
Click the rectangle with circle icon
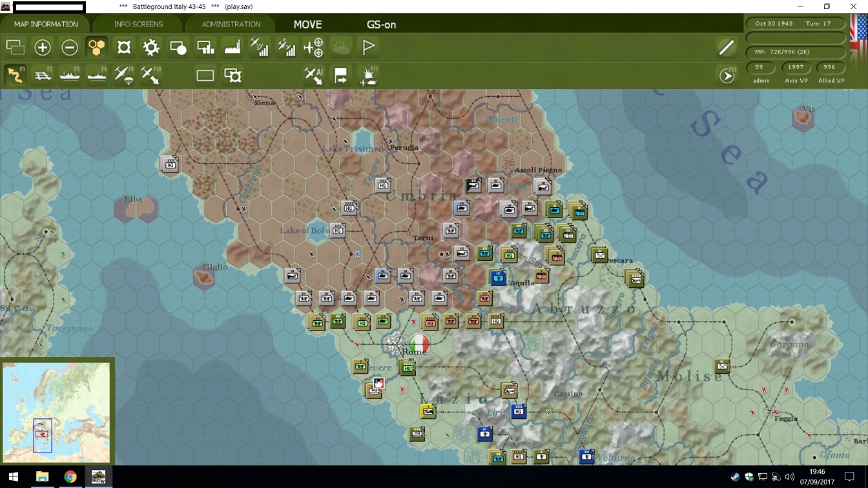coord(178,47)
